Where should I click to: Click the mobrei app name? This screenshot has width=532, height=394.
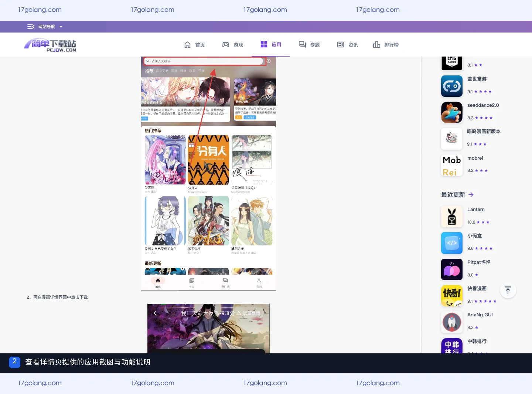475,158
